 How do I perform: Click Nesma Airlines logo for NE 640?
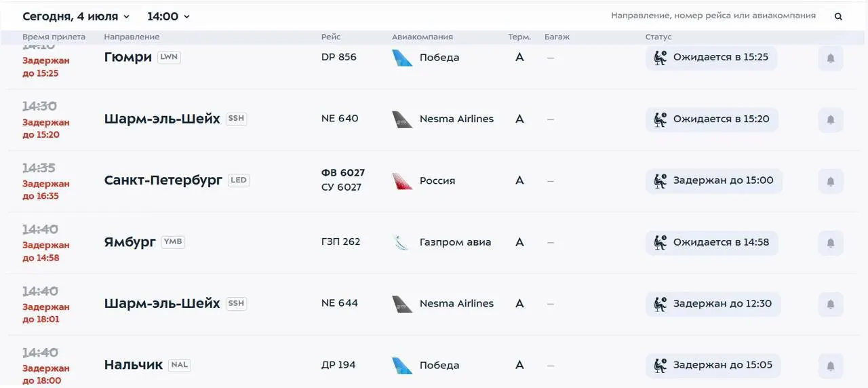(402, 119)
